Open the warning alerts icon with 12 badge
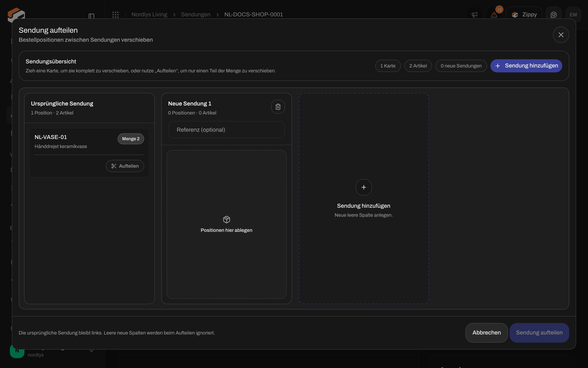 coord(494,15)
